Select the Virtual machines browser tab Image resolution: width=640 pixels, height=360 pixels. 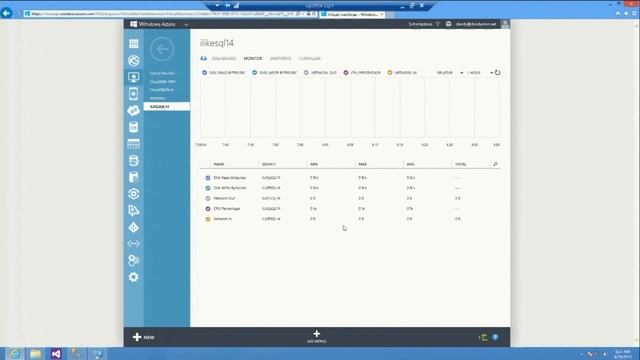(352, 14)
